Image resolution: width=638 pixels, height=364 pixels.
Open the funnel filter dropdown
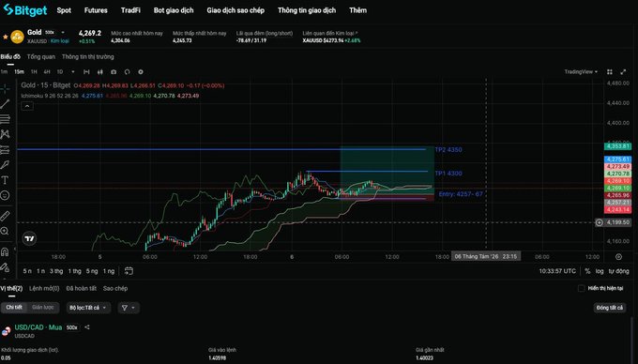[129, 308]
